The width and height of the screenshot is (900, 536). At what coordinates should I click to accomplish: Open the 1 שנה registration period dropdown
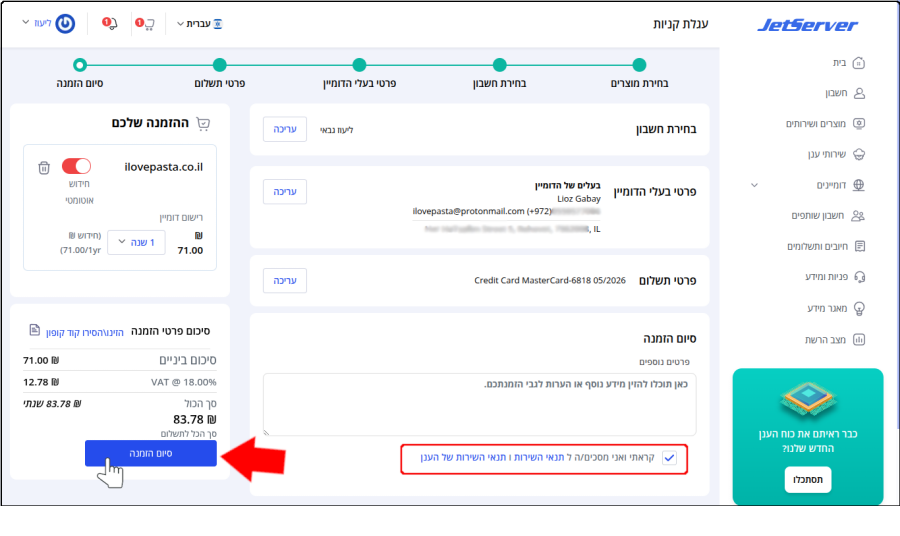[136, 243]
